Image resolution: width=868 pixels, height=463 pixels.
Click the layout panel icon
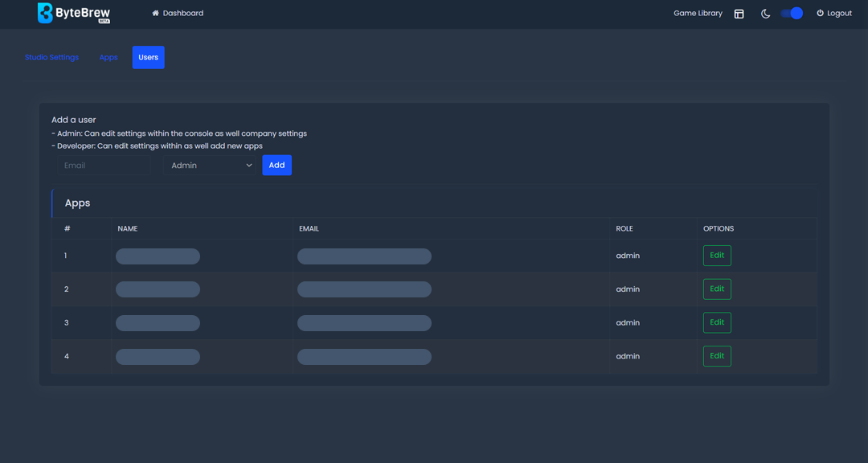click(739, 14)
